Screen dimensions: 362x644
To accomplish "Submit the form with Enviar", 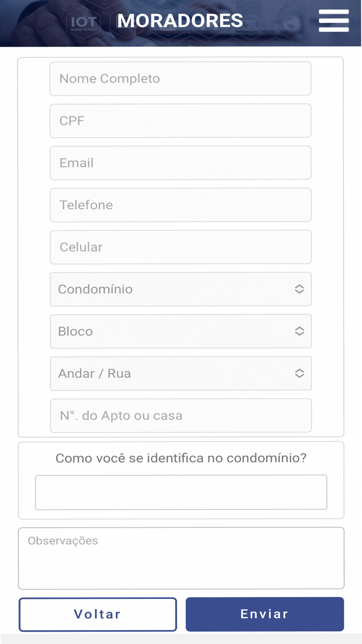I will (264, 614).
